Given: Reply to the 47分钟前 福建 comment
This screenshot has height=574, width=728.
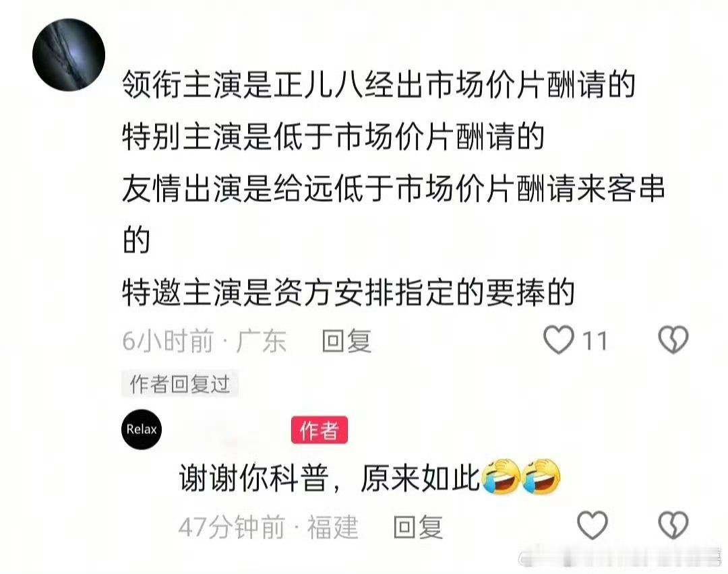Looking at the screenshot, I should pos(418,527).
